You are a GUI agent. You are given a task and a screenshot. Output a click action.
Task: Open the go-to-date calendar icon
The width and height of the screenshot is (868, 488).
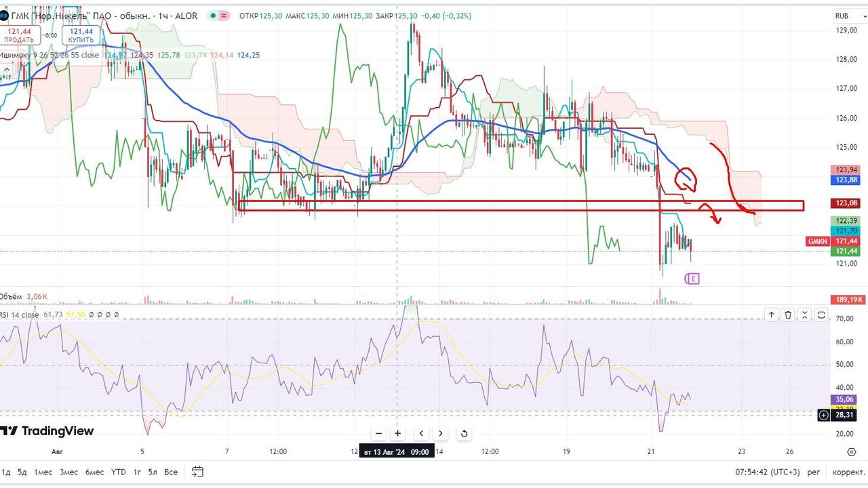click(197, 472)
